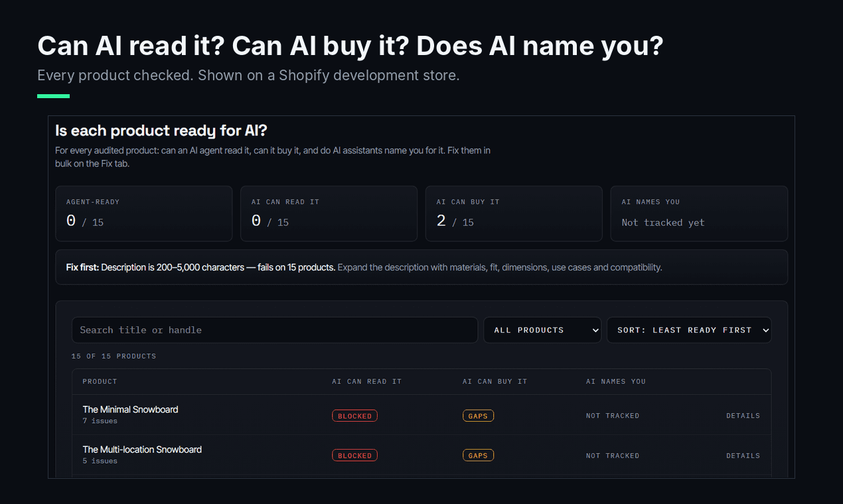This screenshot has width=843, height=504.
Task: Open Details for The Multi-location Snowboard
Action: [x=743, y=456]
